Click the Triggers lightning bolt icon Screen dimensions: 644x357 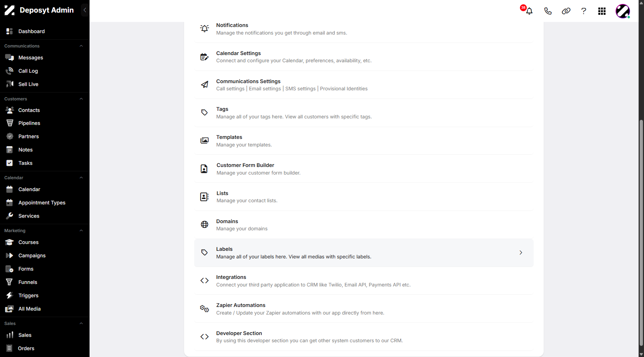tap(10, 295)
